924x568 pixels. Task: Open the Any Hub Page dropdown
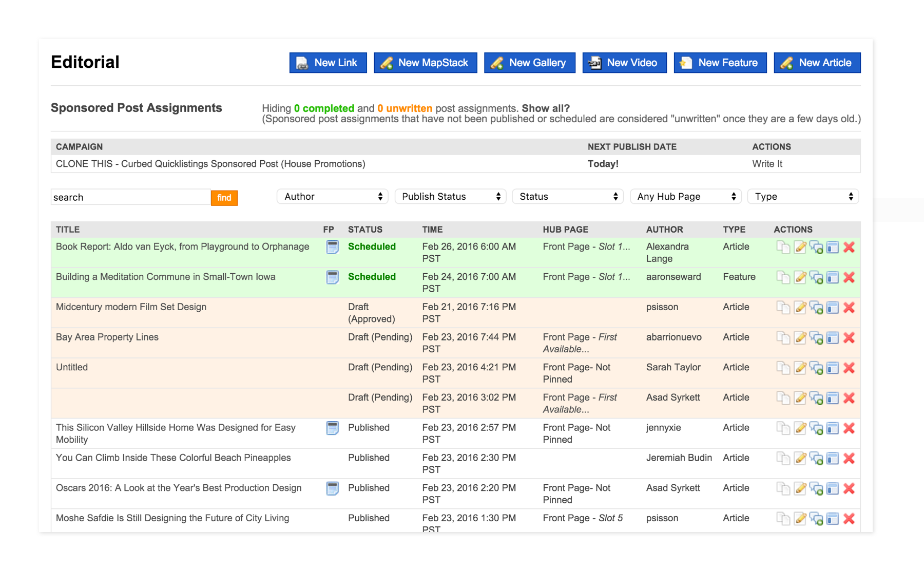(x=685, y=197)
